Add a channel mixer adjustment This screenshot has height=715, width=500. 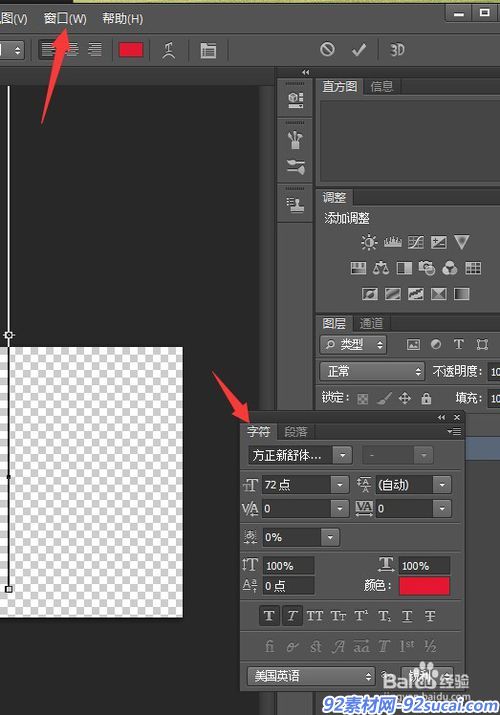click(x=450, y=268)
